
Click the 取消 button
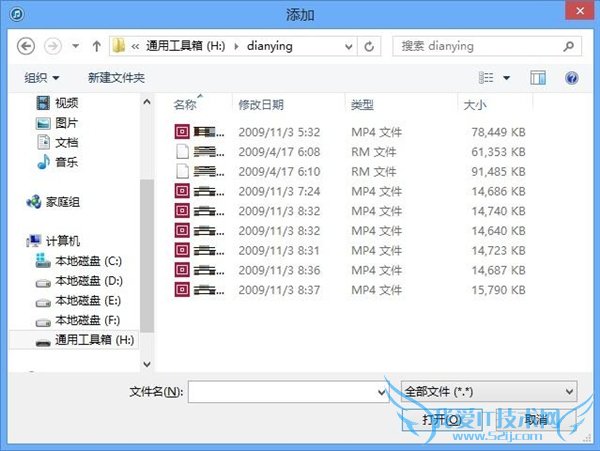536,420
